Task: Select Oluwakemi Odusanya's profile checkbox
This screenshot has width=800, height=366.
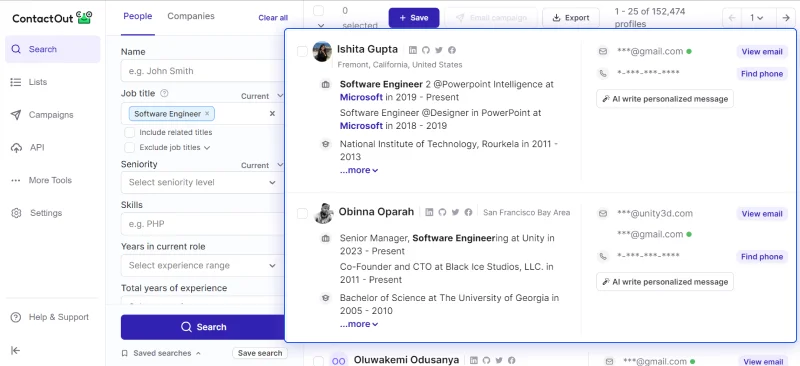Action: click(318, 361)
